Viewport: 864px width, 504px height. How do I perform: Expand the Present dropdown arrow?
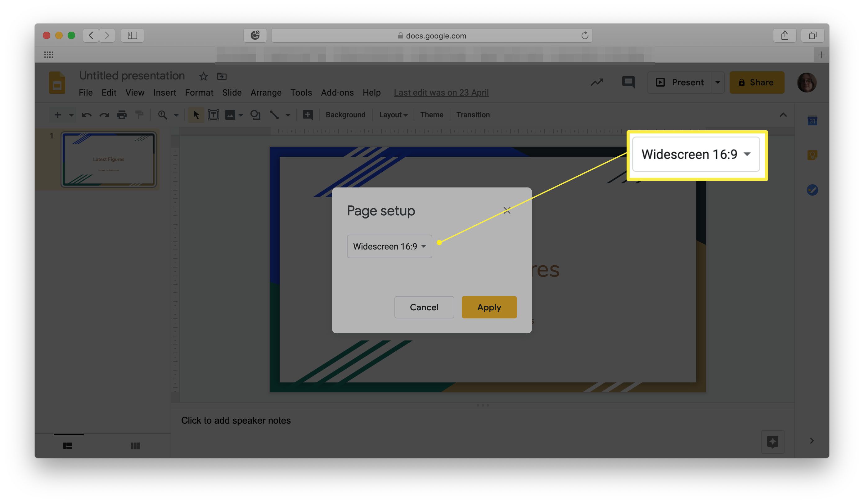click(x=718, y=82)
